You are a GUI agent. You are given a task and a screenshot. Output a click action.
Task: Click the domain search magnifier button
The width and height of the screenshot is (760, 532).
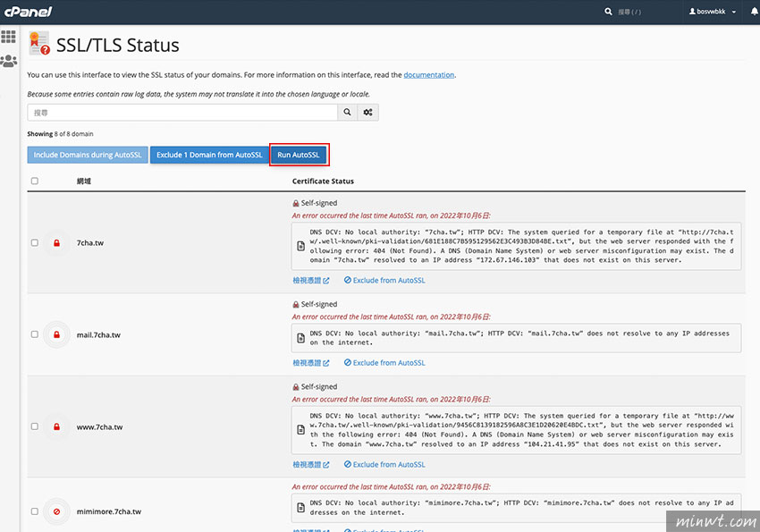tap(348, 113)
